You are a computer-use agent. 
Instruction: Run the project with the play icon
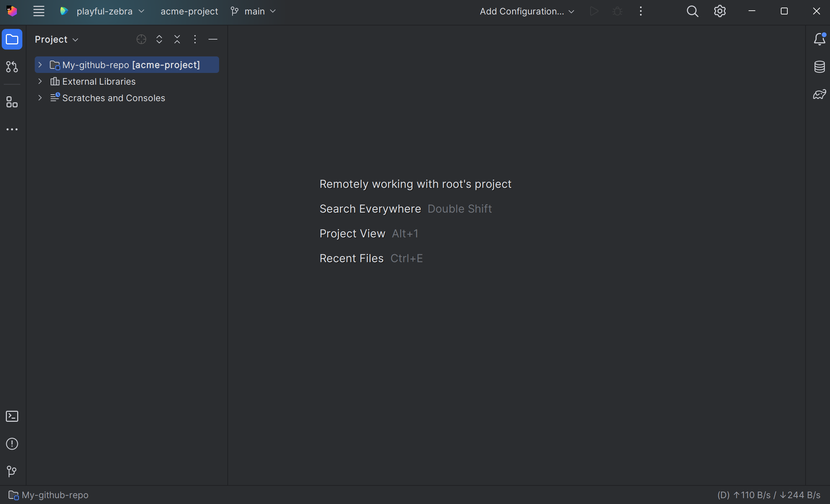[x=594, y=11]
